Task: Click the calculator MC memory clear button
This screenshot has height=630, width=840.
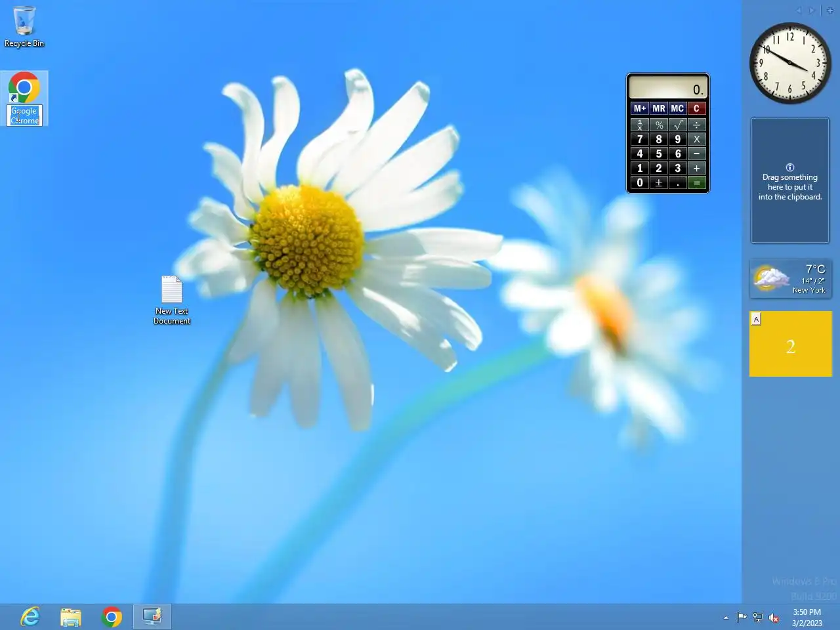Action: point(678,108)
